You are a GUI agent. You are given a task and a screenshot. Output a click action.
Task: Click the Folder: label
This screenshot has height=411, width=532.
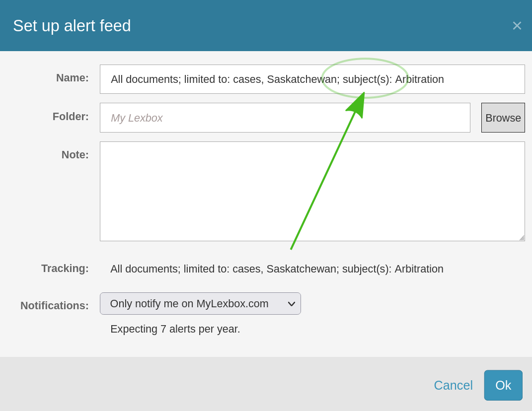(71, 117)
